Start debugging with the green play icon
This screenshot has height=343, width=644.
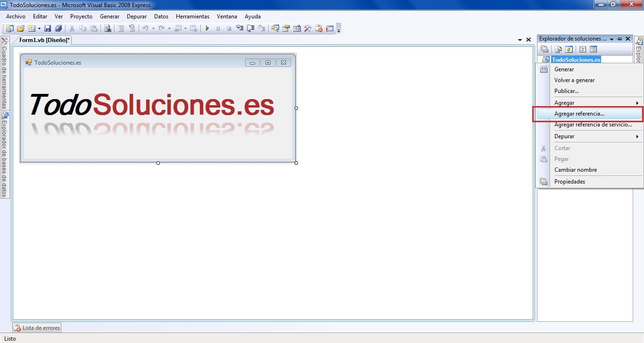click(x=207, y=28)
